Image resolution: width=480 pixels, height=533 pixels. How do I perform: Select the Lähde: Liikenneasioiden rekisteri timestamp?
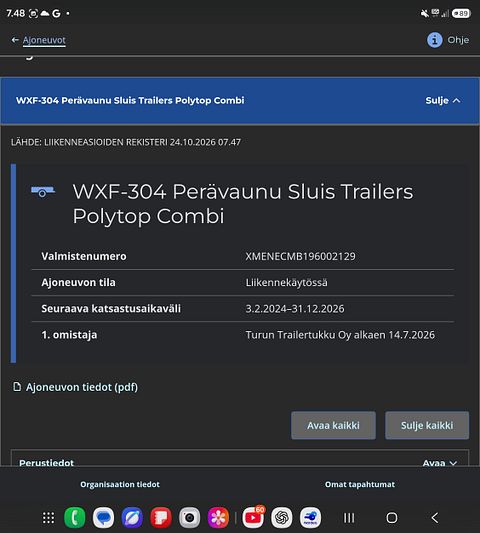126,142
